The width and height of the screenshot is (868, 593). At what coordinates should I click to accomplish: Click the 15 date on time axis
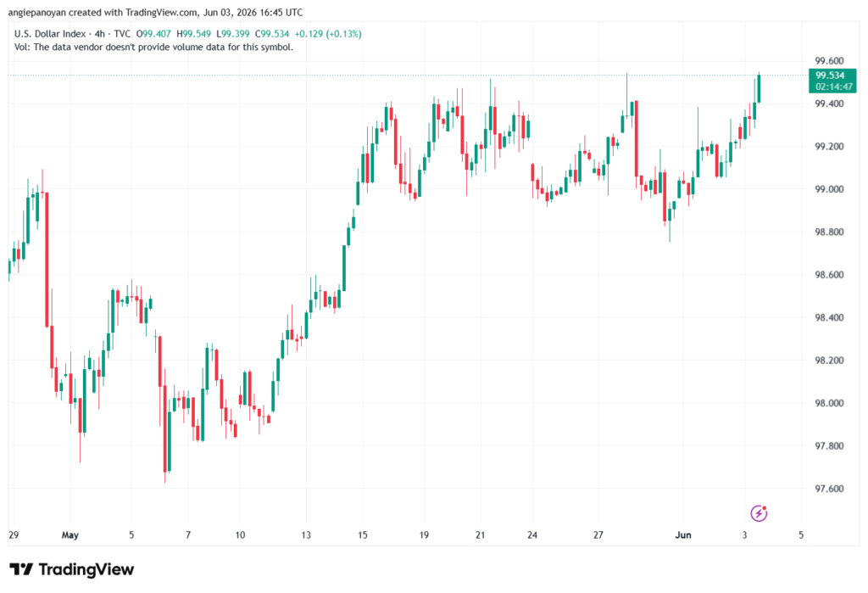[x=363, y=534]
